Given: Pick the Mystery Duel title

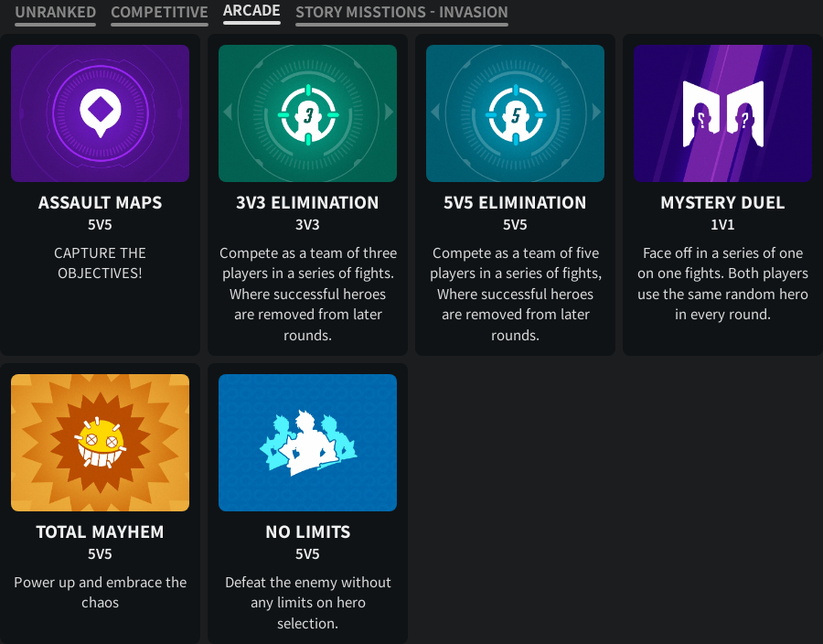Looking at the screenshot, I should click(722, 202).
